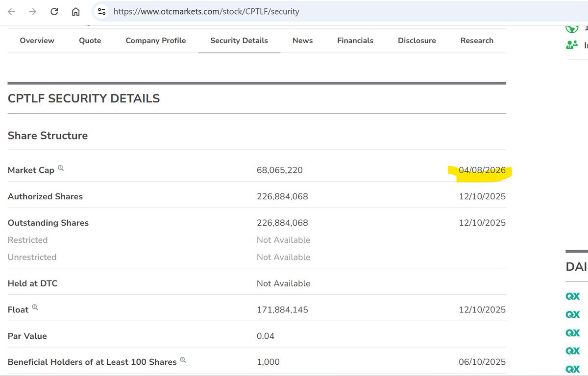Viewport: 588px width, 376px height.
Task: Select Authorized Shares value 226,884,068
Action: pyautogui.click(x=282, y=197)
